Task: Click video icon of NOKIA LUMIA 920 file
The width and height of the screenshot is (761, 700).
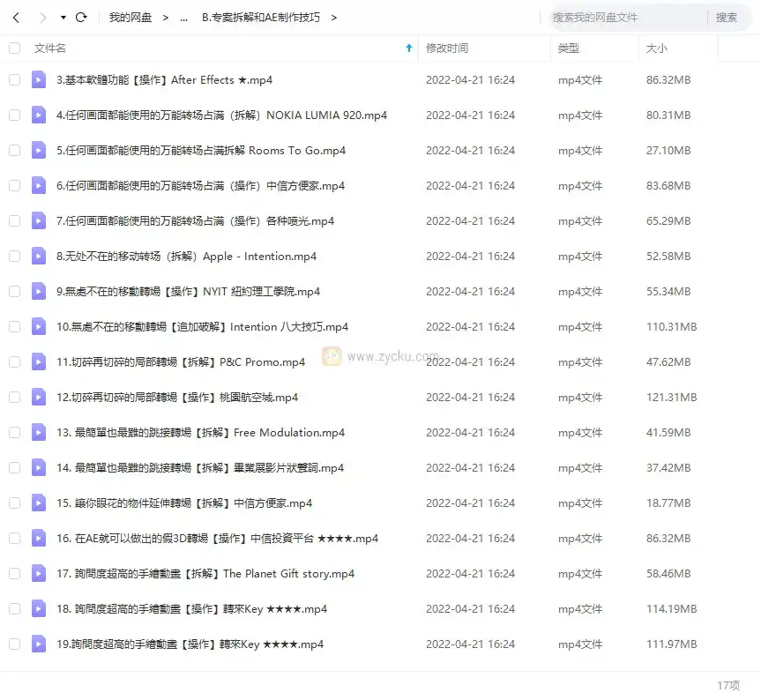Action: 39,115
